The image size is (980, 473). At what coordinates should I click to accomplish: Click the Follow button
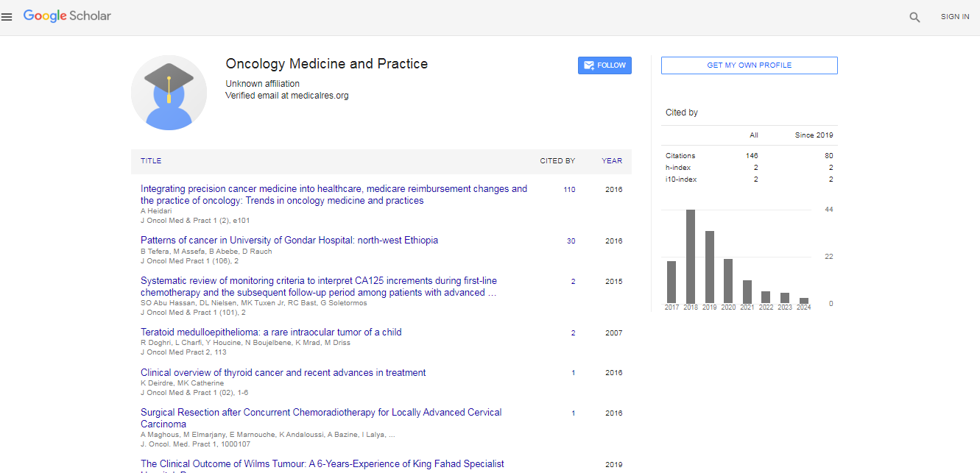(x=604, y=65)
